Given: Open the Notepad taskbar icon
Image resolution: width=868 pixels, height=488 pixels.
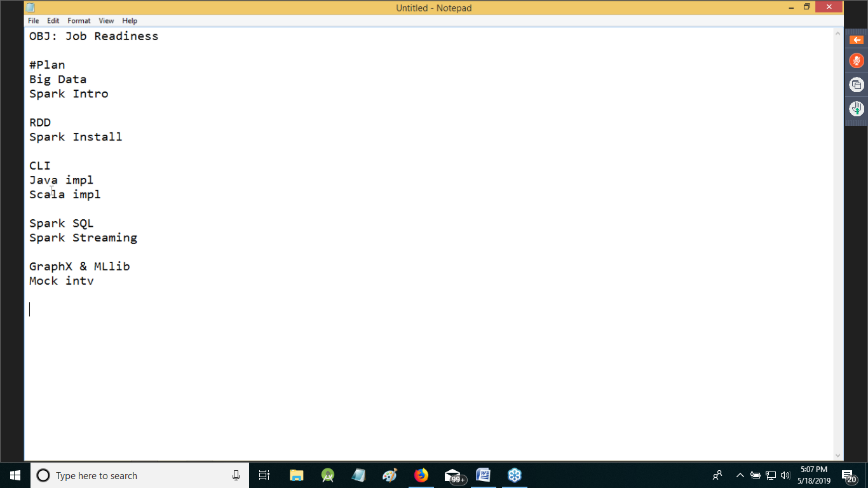Looking at the screenshot, I should (x=359, y=475).
